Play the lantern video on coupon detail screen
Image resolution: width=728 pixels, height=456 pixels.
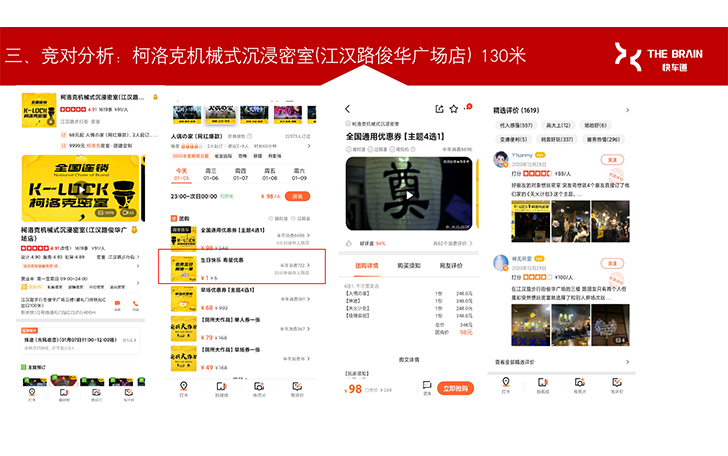coord(409,195)
